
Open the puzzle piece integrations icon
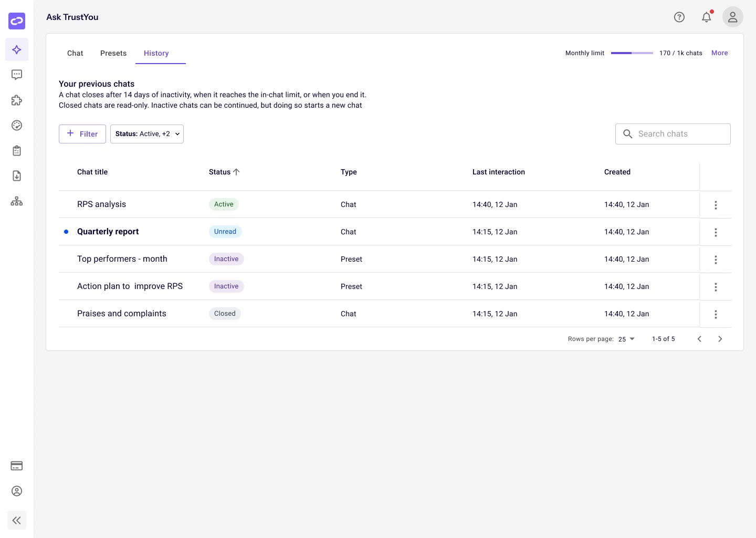click(17, 100)
